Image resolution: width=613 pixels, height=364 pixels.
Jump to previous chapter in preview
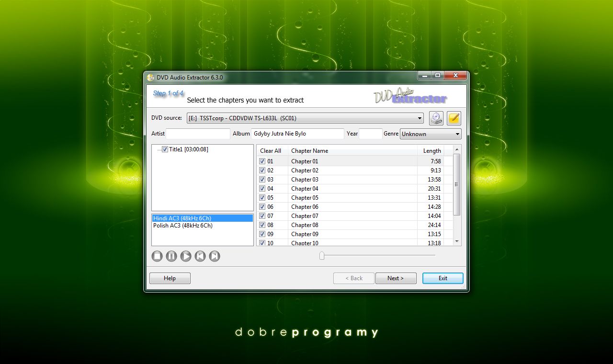tap(200, 256)
